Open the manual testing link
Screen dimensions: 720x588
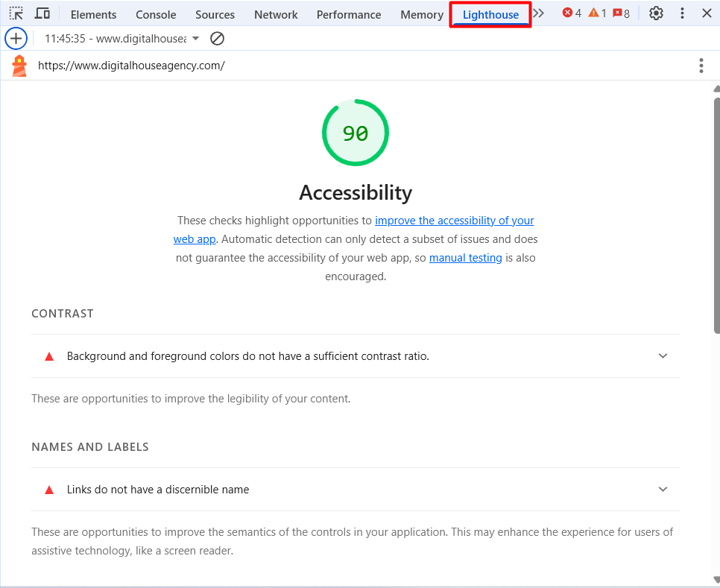(x=466, y=258)
